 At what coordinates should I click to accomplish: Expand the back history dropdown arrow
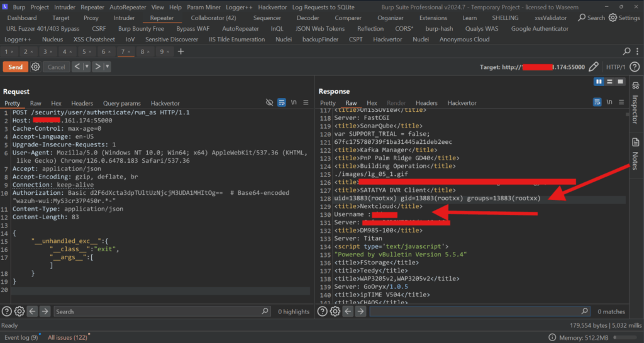tap(86, 67)
